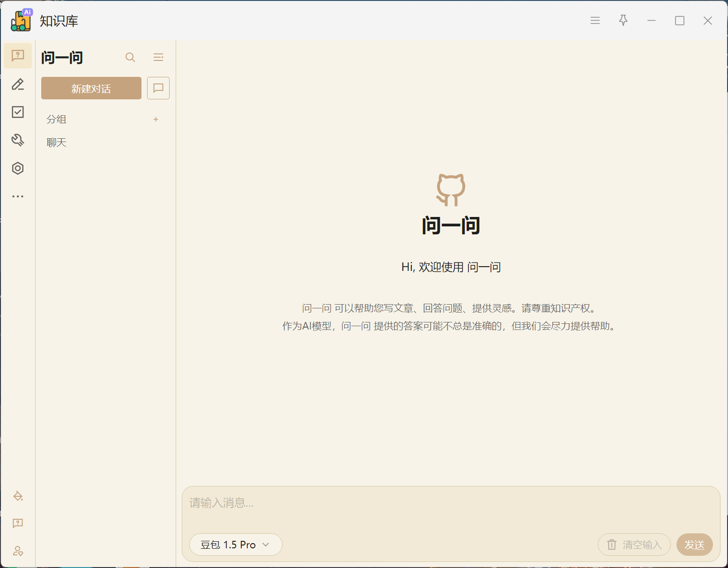Click 清空输入 button
The image size is (728, 568).
(634, 545)
